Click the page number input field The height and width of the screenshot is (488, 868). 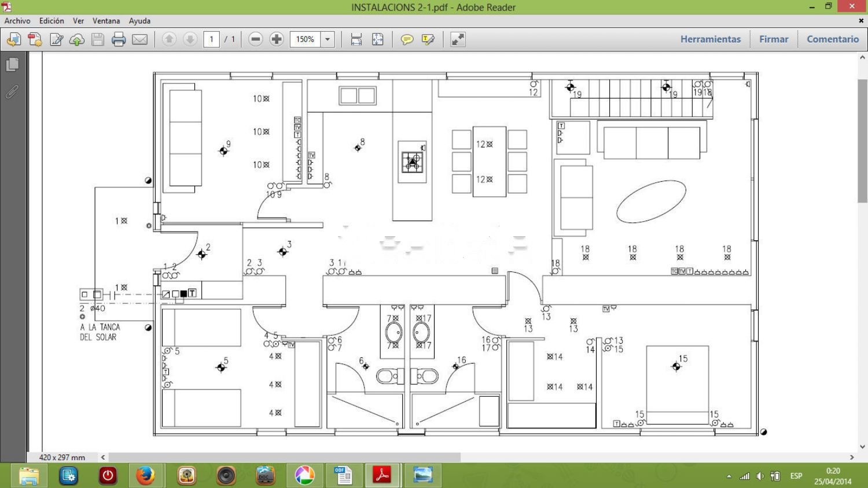coord(211,39)
